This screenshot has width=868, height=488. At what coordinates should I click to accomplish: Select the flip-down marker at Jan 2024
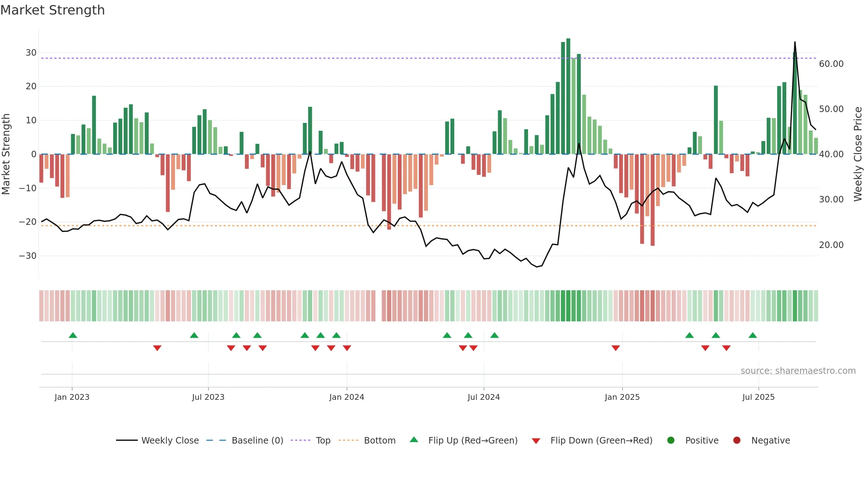tap(347, 348)
